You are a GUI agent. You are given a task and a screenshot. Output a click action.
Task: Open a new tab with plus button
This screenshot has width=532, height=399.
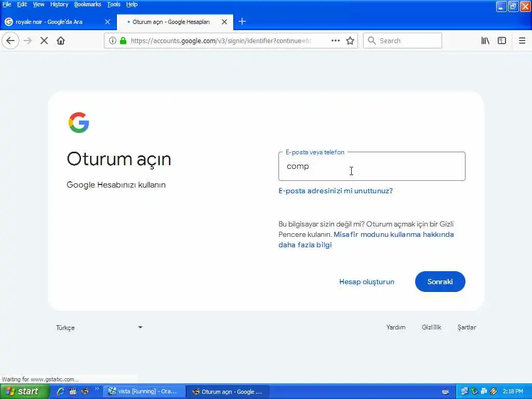point(242,22)
